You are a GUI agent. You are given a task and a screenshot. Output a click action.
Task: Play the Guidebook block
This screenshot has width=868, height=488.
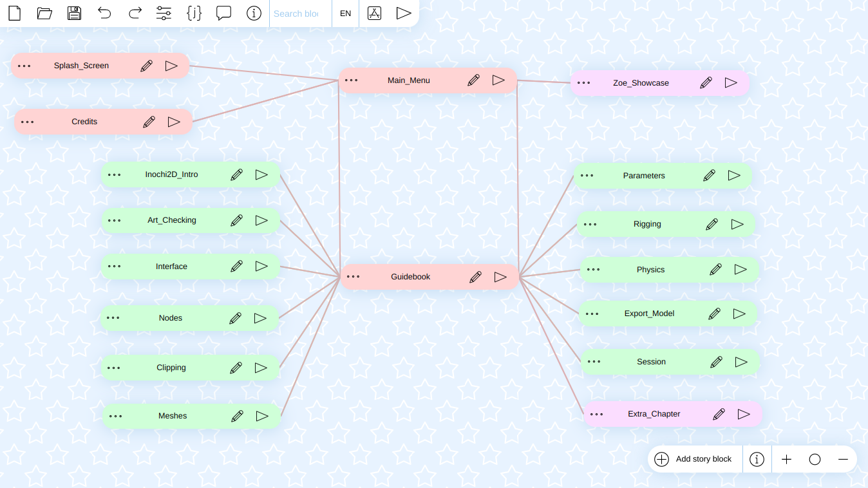pyautogui.click(x=500, y=277)
